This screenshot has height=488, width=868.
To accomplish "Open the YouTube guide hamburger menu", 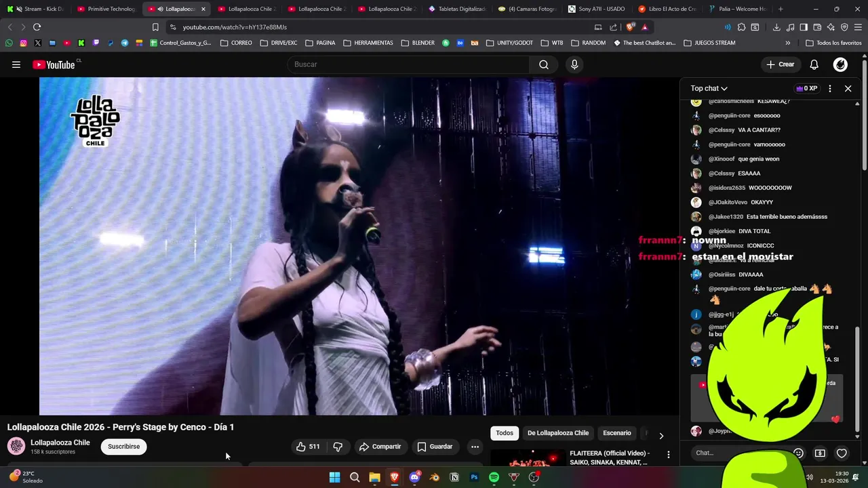I will coord(16,64).
